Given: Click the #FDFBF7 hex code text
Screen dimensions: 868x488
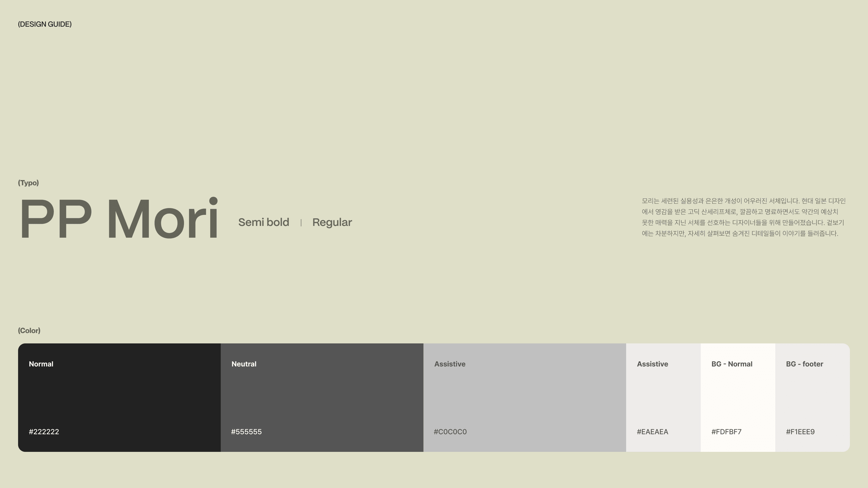Looking at the screenshot, I should click(x=726, y=432).
